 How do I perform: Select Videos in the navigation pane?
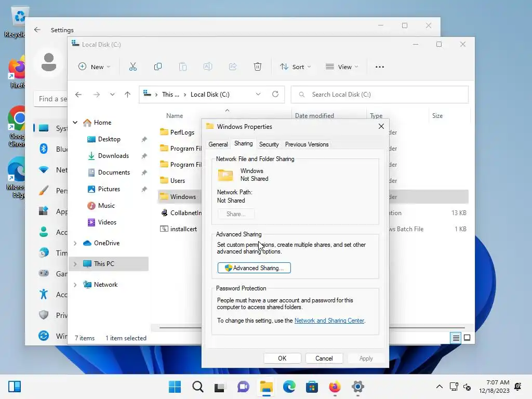[x=107, y=222]
